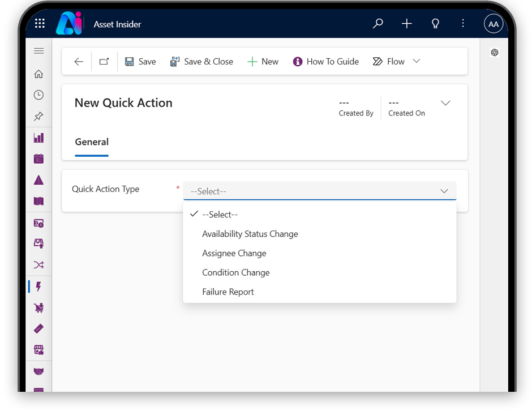Click the pinned items icon

click(38, 116)
